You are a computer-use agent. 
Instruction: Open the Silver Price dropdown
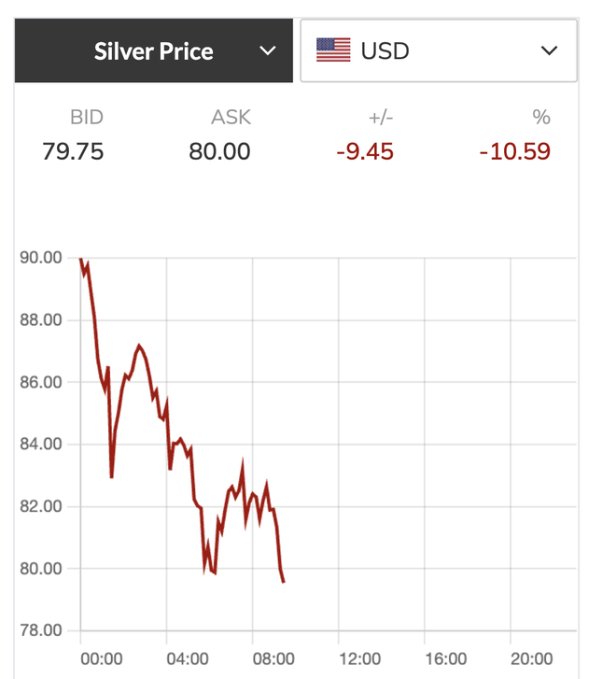(x=154, y=50)
